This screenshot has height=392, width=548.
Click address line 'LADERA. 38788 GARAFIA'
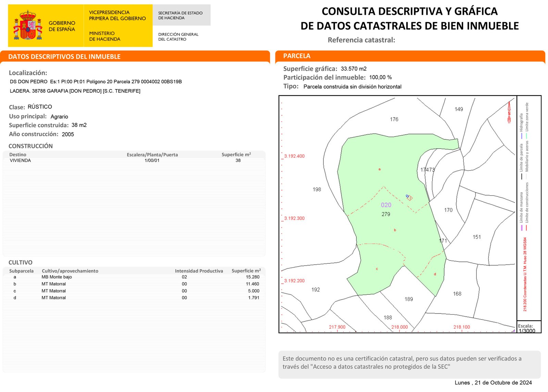(75, 91)
